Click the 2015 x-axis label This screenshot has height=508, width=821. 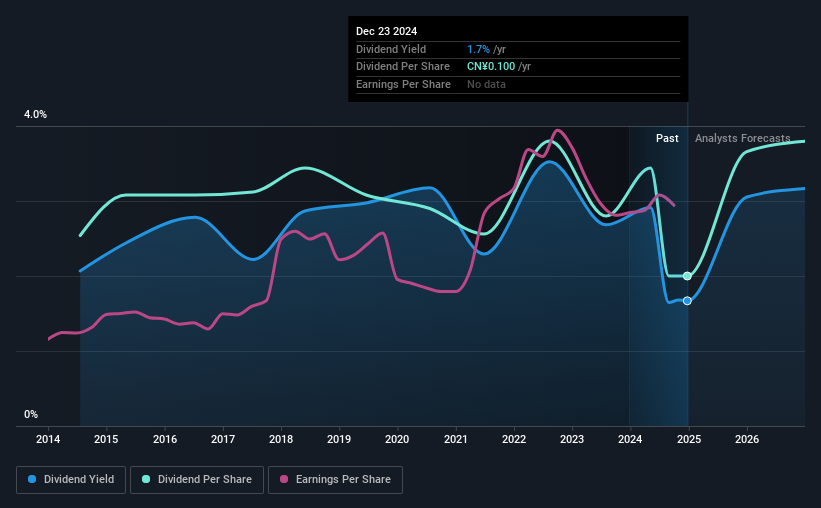point(106,439)
